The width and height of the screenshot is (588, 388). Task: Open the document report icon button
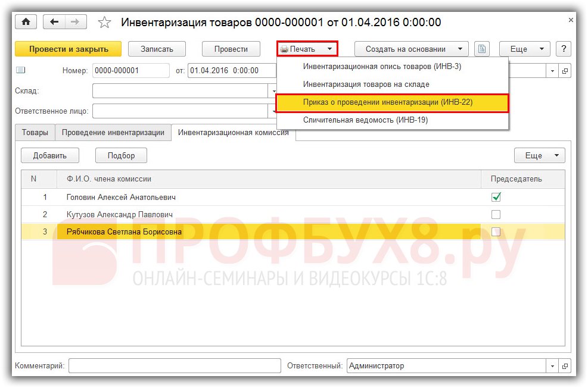point(482,49)
